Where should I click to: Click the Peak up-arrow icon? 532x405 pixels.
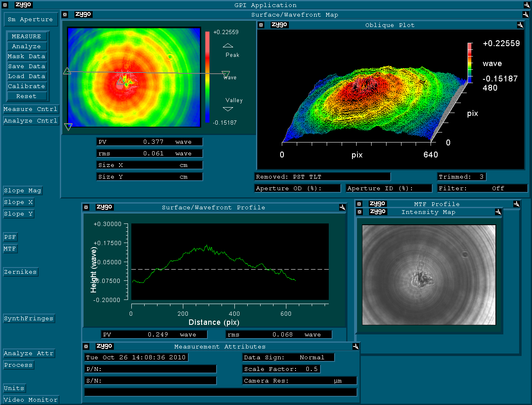(228, 45)
